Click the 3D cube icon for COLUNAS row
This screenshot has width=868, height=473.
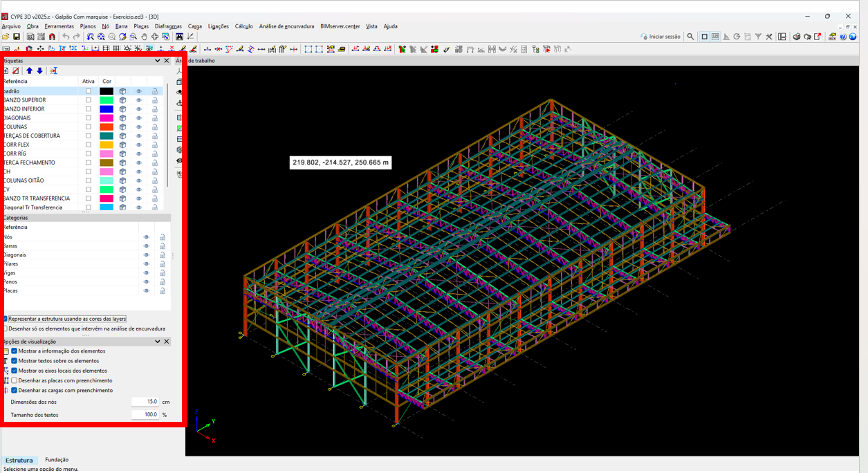[x=122, y=127]
